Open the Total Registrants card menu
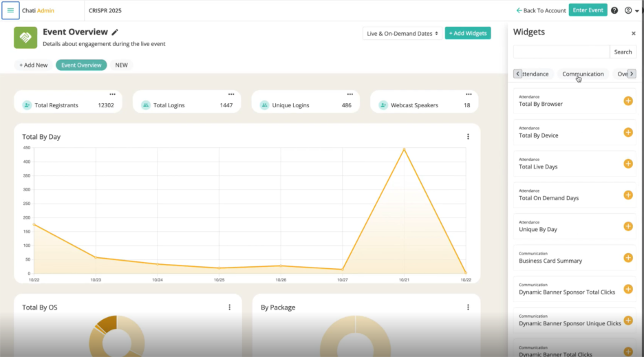Screen dimensions: 644x357 tap(112, 94)
